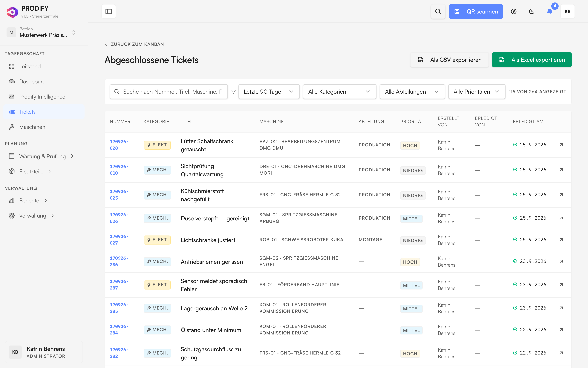The image size is (588, 368).
Task: Expand Wartung & Prüfung submenu
Action: pos(44,156)
